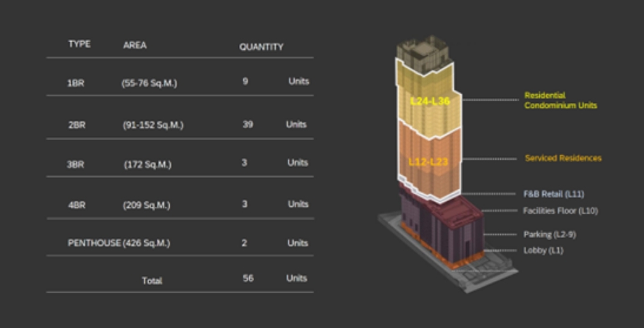Image resolution: width=644 pixels, height=328 pixels.
Task: Click the Parking (L2-9) label
Action: [x=549, y=235]
